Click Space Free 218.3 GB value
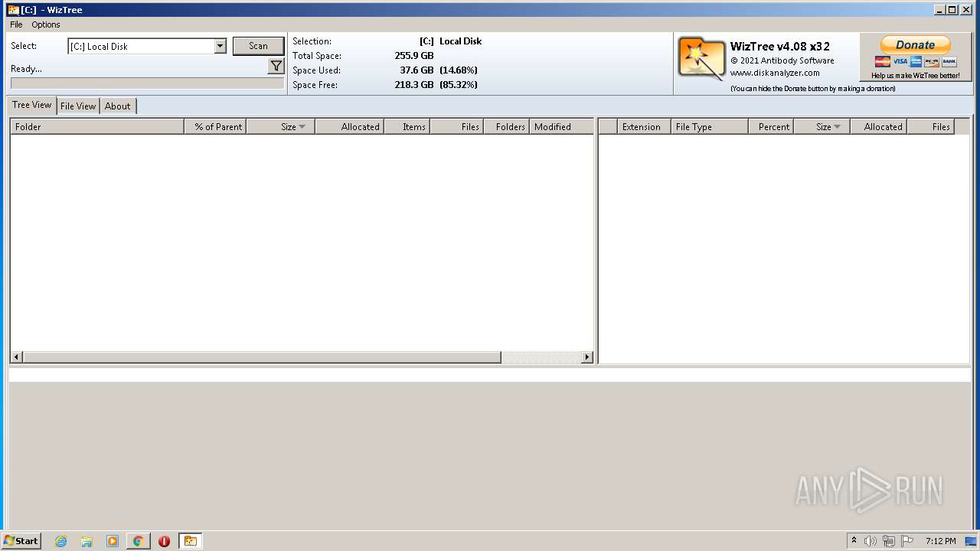980x551 pixels. (414, 85)
